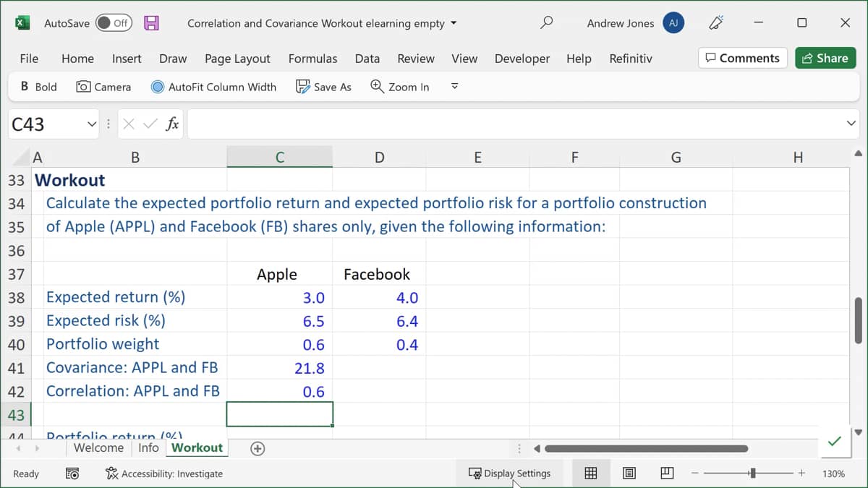Image resolution: width=868 pixels, height=488 pixels.
Task: Select the Apple expected risk cell 6.5
Action: (x=279, y=321)
